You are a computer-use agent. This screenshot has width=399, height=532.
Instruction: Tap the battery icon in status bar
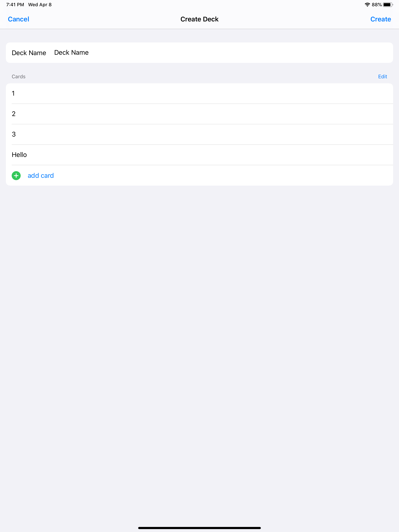[x=388, y=4]
